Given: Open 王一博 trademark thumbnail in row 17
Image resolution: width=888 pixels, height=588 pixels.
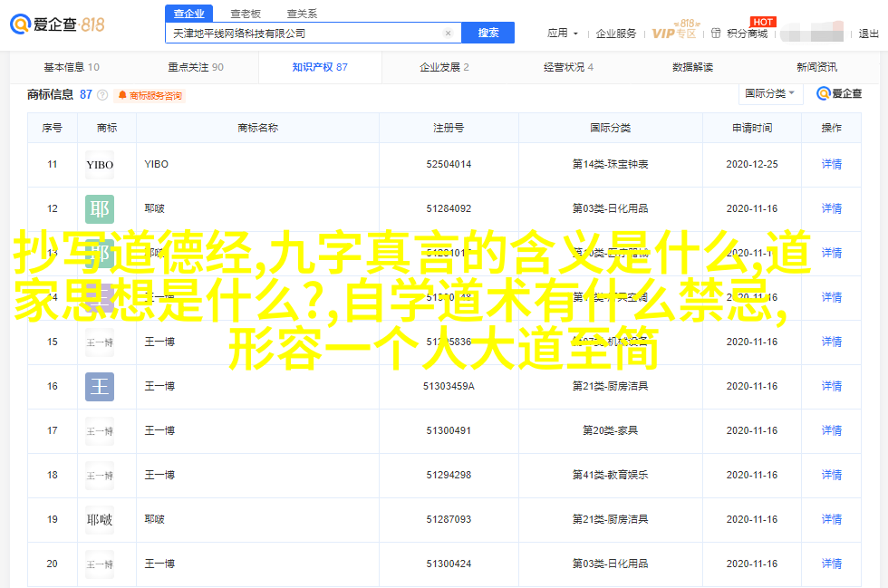Looking at the screenshot, I should click(100, 431).
